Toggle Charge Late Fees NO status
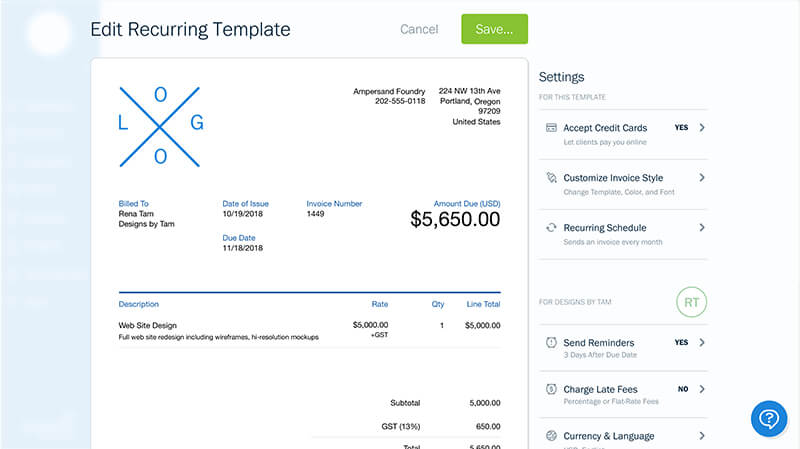The height and width of the screenshot is (449, 800). click(x=683, y=389)
